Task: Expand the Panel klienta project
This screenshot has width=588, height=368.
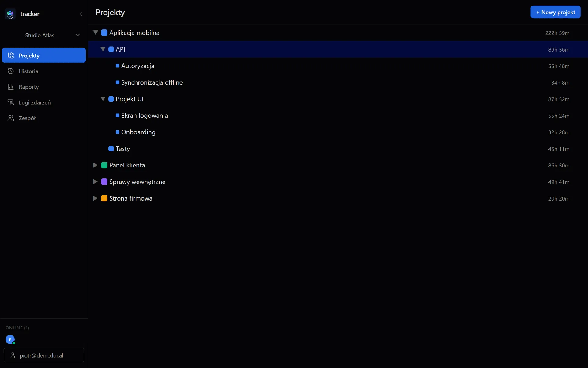Action: (x=96, y=165)
